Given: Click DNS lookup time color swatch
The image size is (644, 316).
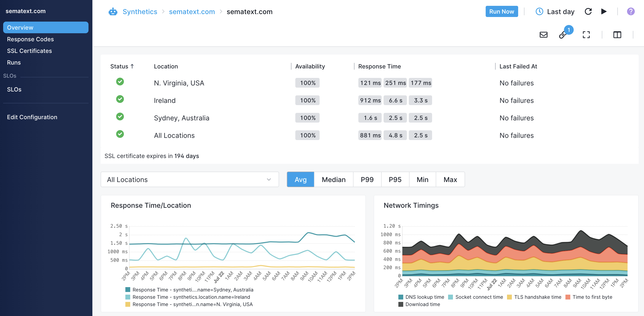Looking at the screenshot, I should pyautogui.click(x=401, y=297).
